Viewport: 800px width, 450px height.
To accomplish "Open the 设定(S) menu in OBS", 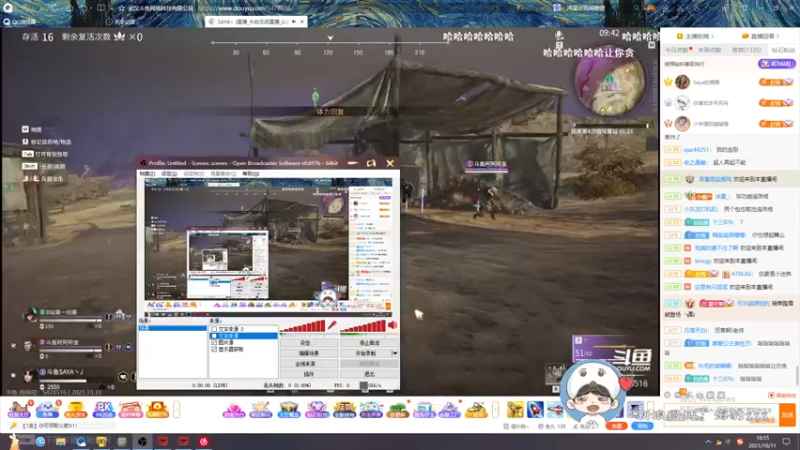I will coord(169,174).
